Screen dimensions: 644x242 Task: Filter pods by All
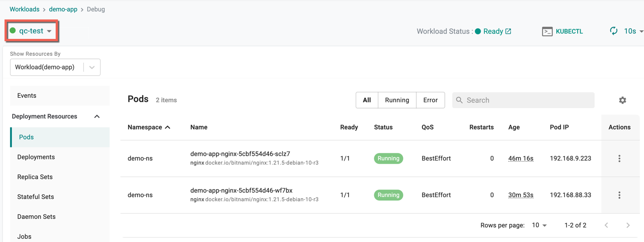coord(367,100)
